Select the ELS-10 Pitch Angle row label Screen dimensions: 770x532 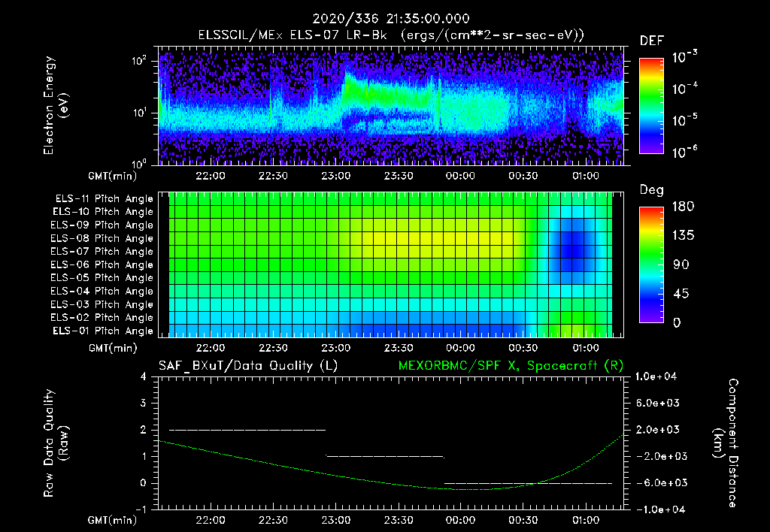click(x=103, y=212)
